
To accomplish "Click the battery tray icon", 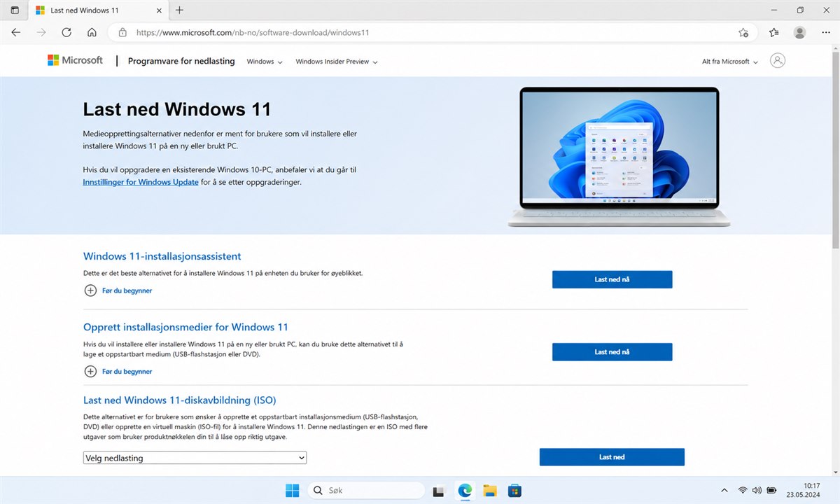I will click(771, 491).
